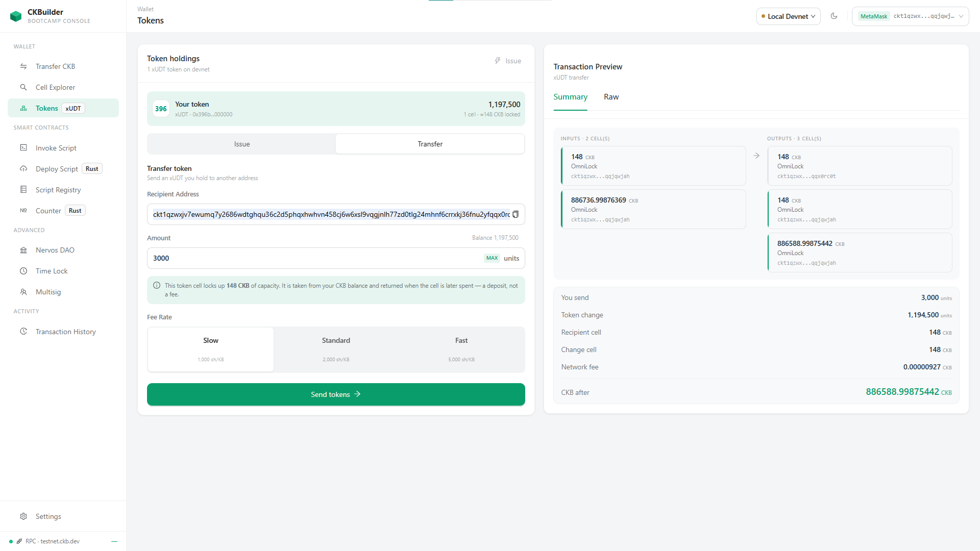Switch to the Issue tab
Image resolution: width=980 pixels, height=551 pixels.
point(242,144)
